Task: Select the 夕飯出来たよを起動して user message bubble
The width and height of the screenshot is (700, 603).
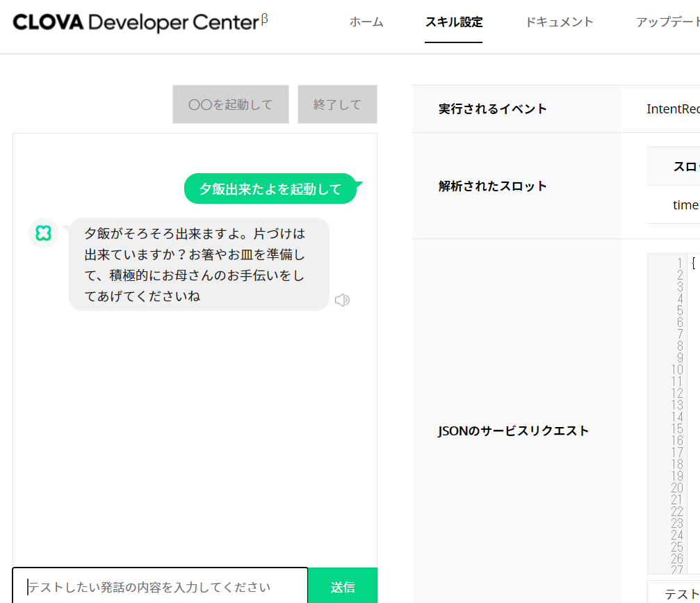Action: tap(270, 189)
